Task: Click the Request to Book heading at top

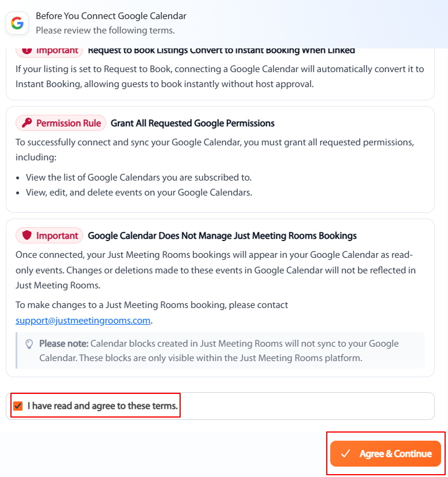Action: click(222, 51)
